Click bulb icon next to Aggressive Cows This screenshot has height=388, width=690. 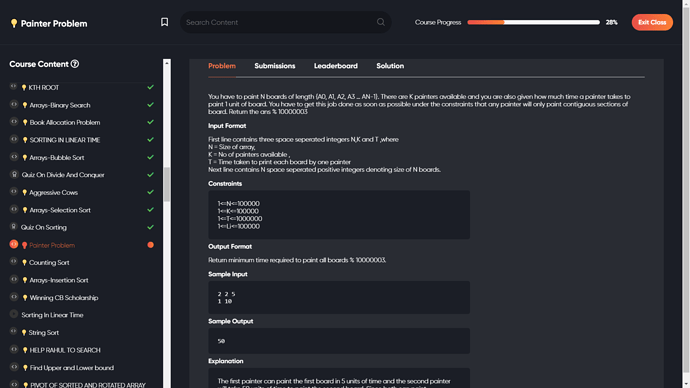pyautogui.click(x=25, y=192)
